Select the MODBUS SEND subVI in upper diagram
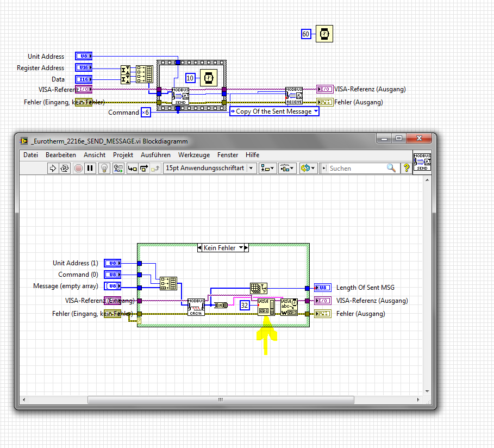The image size is (494, 448). coord(180,96)
